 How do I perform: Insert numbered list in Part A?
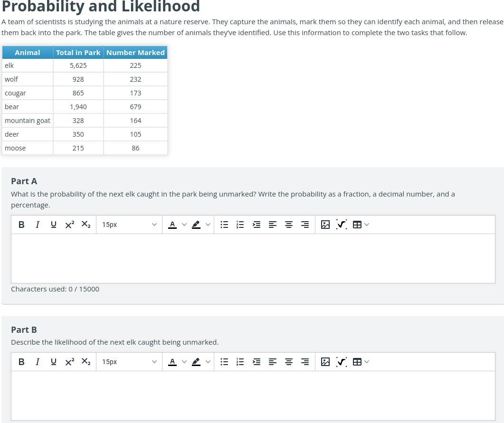(240, 225)
